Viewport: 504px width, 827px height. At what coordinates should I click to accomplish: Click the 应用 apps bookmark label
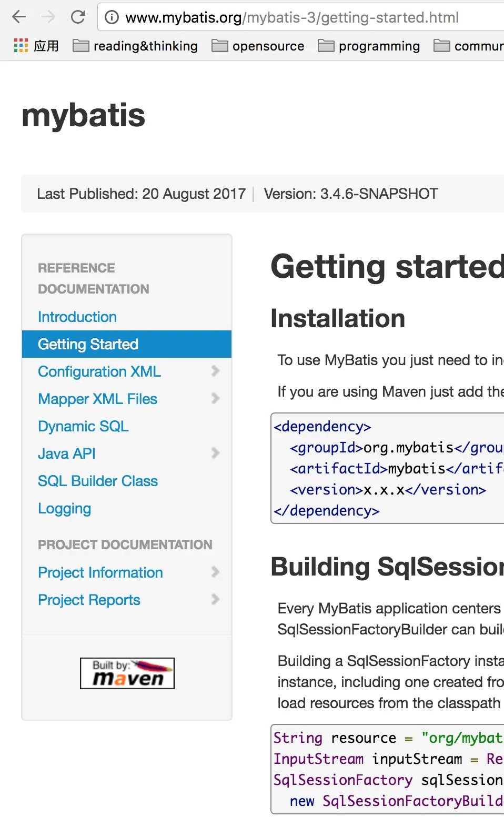(46, 46)
